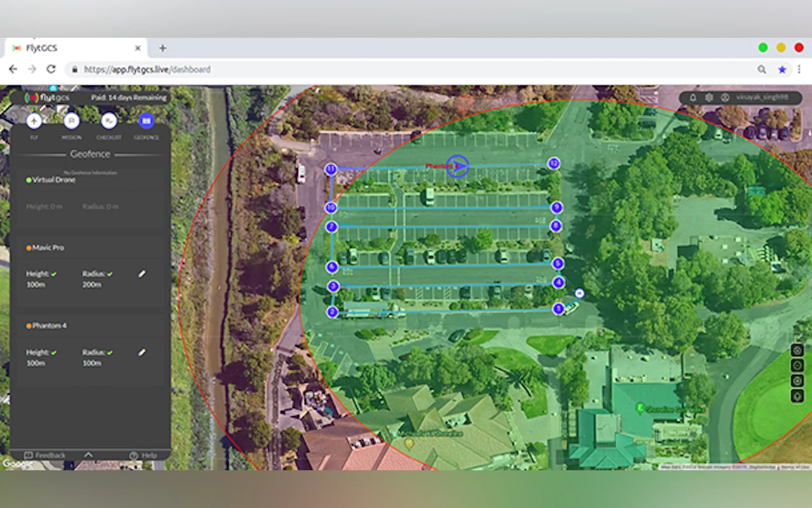The image size is (812, 508).
Task: Go forward with the browser forward arrow
Action: pos(32,69)
